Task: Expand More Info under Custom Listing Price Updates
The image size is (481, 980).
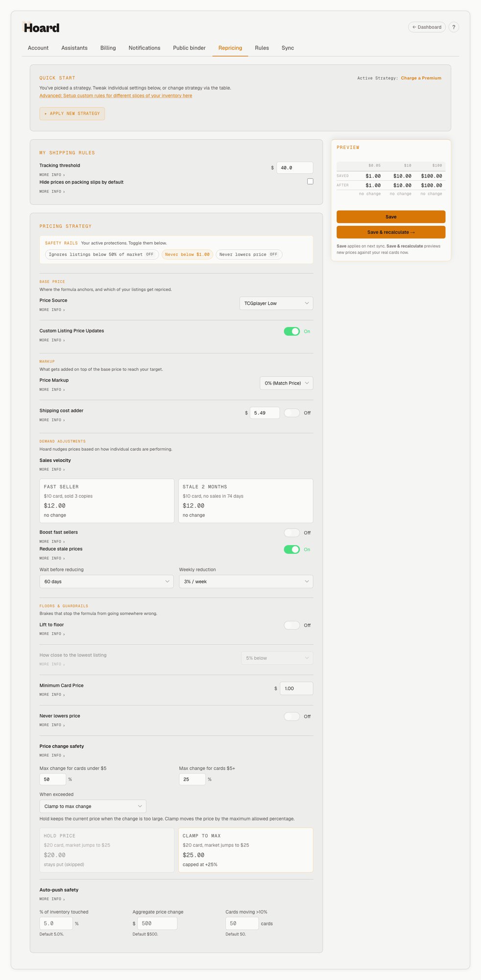Action: [52, 340]
